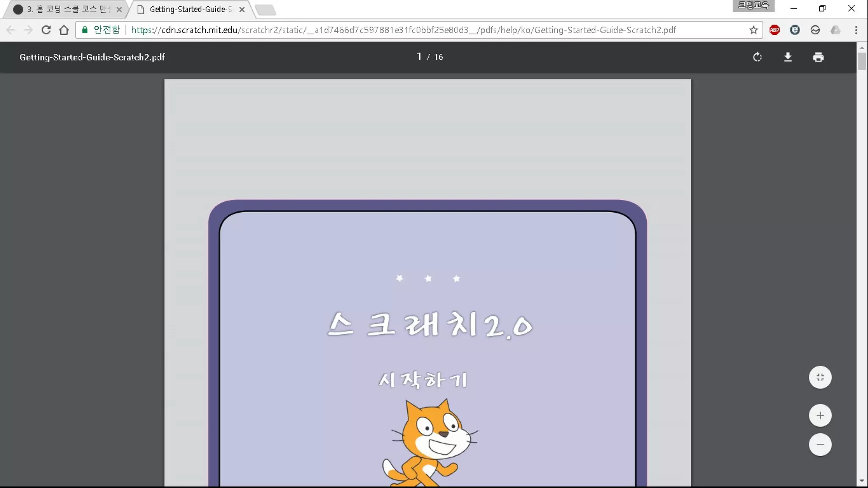Click the fit to page button
868x488 pixels.
click(820, 377)
